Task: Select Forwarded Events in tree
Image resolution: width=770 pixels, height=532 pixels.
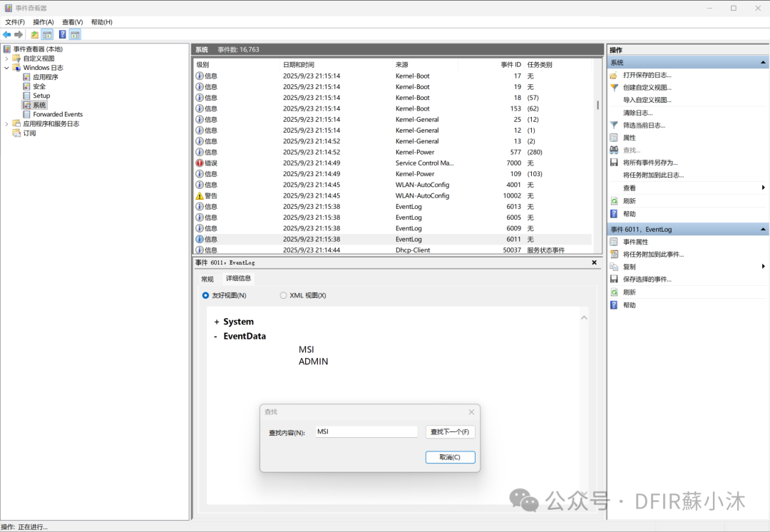Action: point(58,114)
